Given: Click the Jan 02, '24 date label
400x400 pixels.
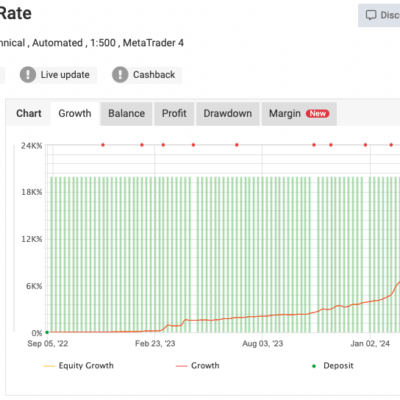Looking at the screenshot, I should click(x=370, y=343).
